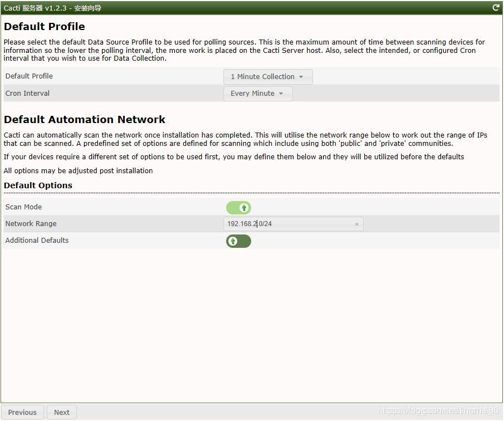Click the Default Profile row label
This screenshot has height=421, width=504.
point(29,76)
